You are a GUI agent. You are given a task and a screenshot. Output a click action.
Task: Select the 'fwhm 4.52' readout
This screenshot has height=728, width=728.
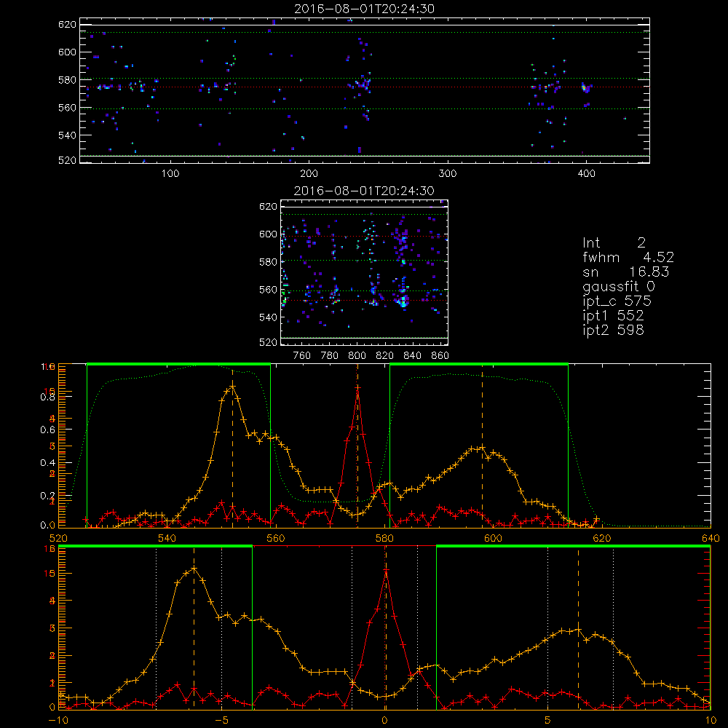coord(628,257)
